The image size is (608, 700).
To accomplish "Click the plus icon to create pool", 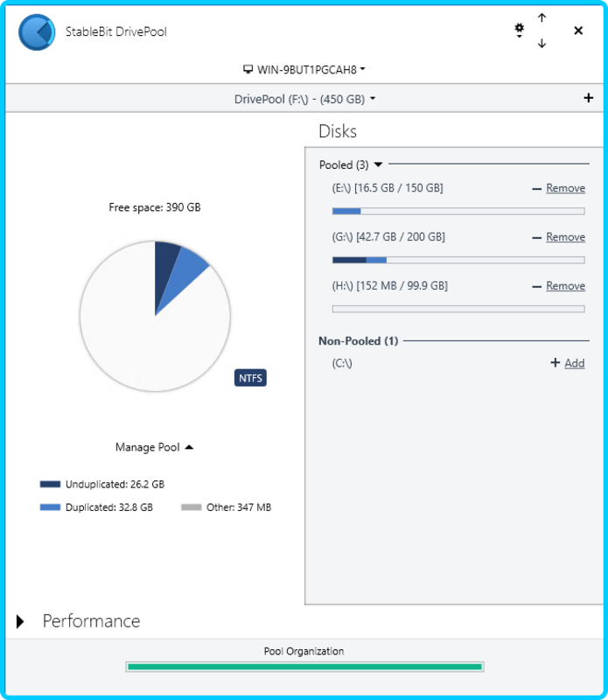I will click(589, 98).
